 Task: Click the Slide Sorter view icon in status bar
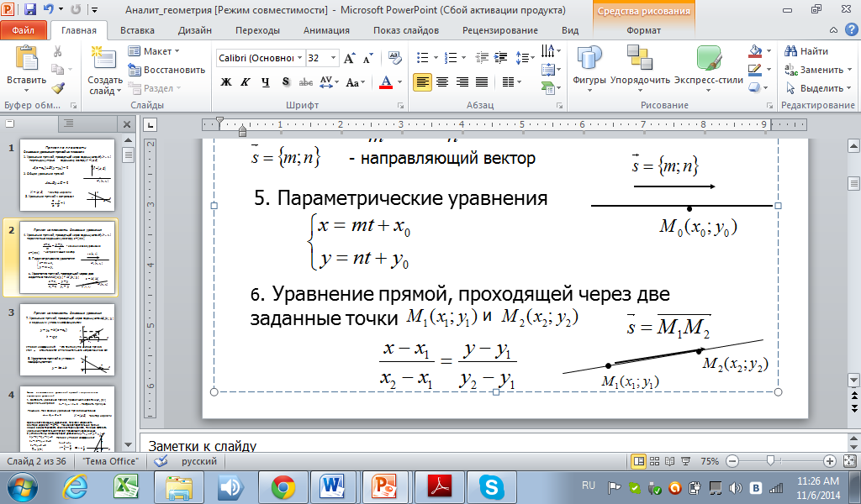(x=655, y=461)
